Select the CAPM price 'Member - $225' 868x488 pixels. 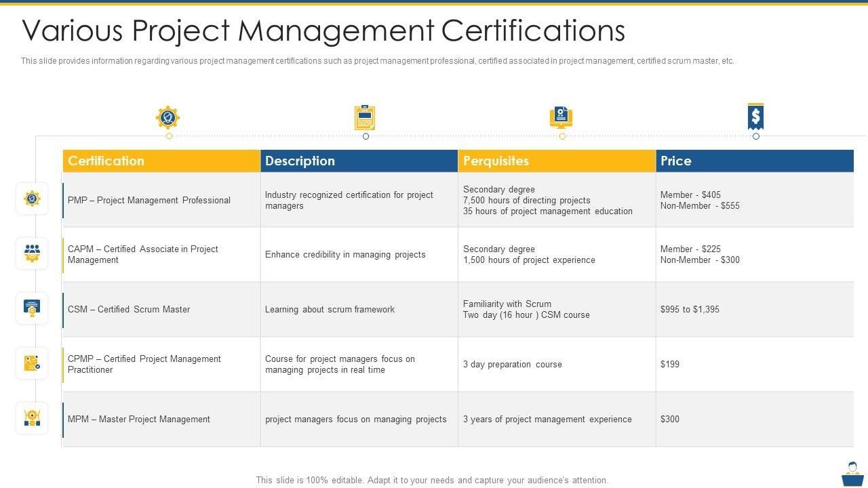[690, 249]
